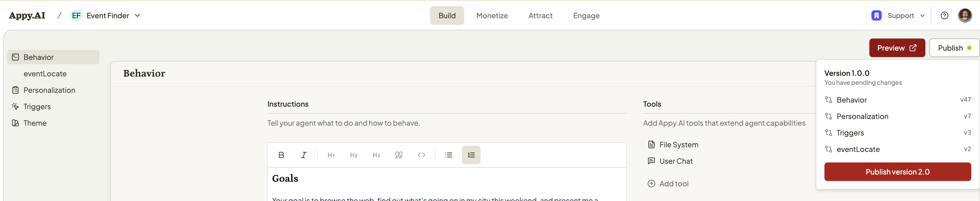The height and width of the screenshot is (201, 980).
Task: Apply Heading 2 style in the editor
Action: tap(353, 155)
